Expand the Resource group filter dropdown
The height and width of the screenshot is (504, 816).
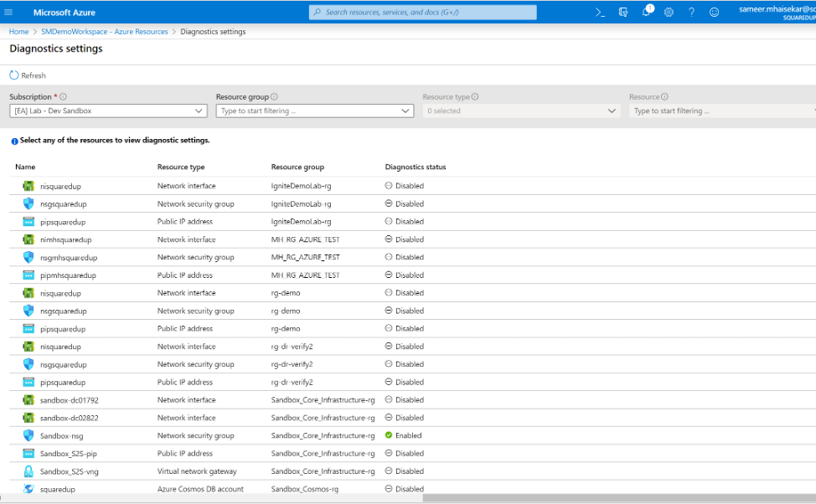pos(314,111)
